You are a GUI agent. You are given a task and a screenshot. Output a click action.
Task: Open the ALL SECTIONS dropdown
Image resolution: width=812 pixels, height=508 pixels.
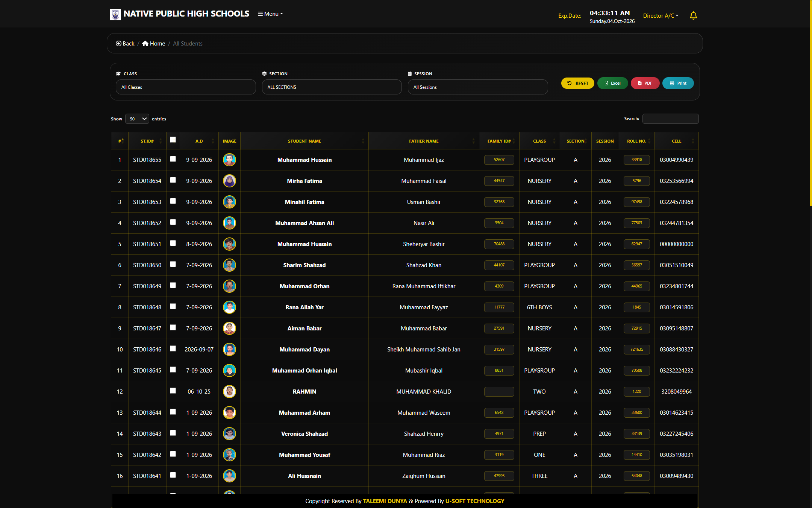332,87
